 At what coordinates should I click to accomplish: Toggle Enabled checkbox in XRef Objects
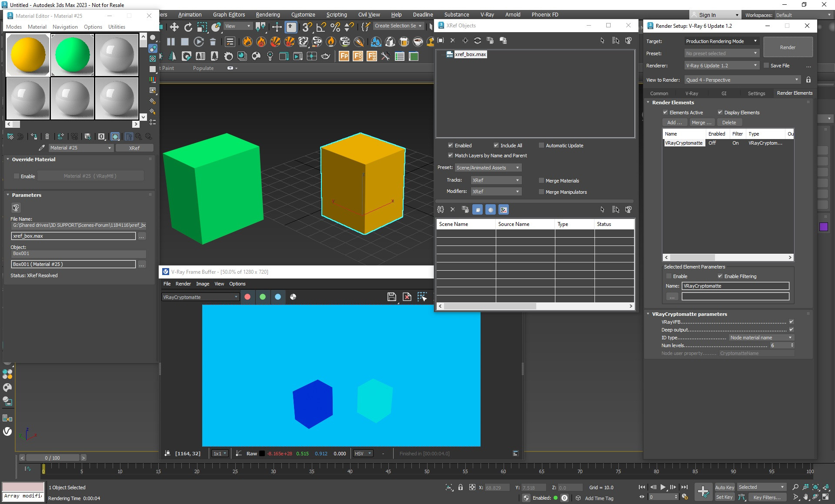pyautogui.click(x=451, y=145)
